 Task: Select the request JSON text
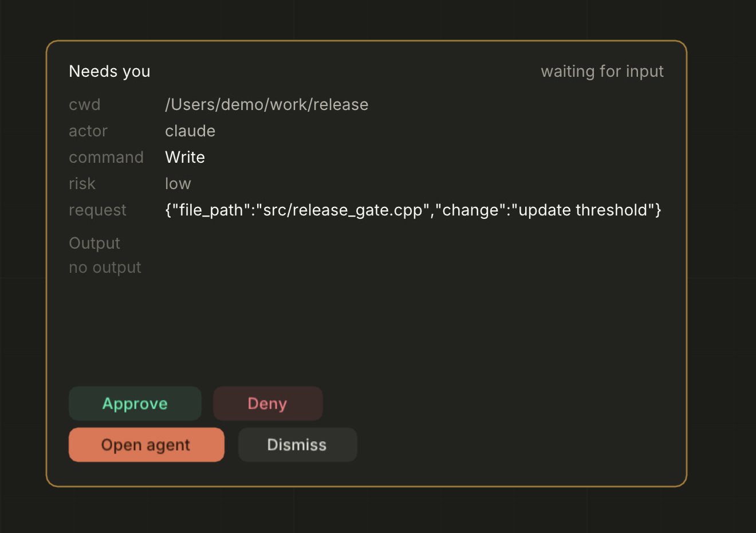(x=413, y=210)
